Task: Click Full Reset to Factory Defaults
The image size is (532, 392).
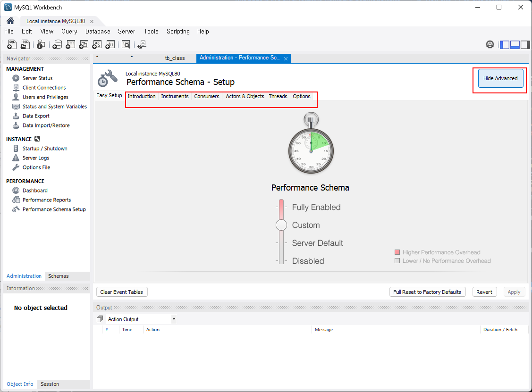Action: coord(427,292)
